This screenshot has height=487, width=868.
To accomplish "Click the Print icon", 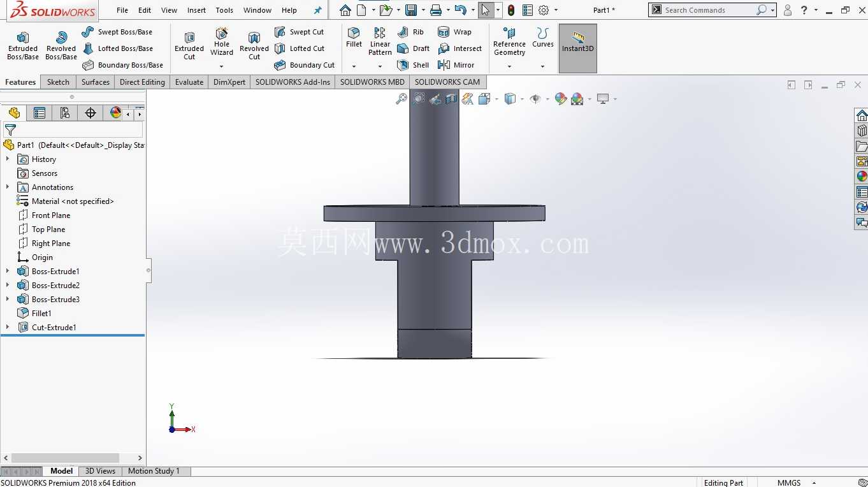I will coord(436,10).
